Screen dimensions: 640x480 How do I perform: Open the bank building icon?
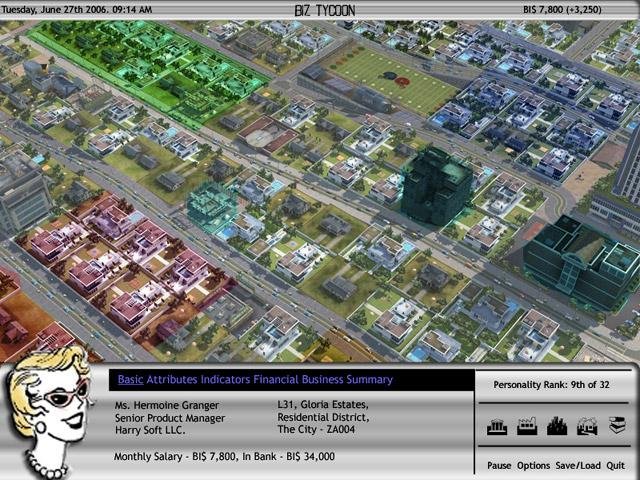coord(497,427)
